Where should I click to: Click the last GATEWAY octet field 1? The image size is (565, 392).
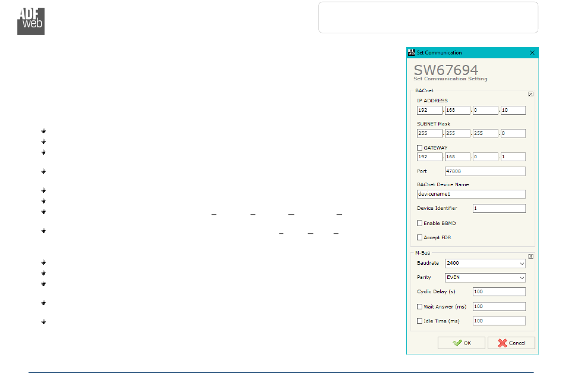(513, 156)
